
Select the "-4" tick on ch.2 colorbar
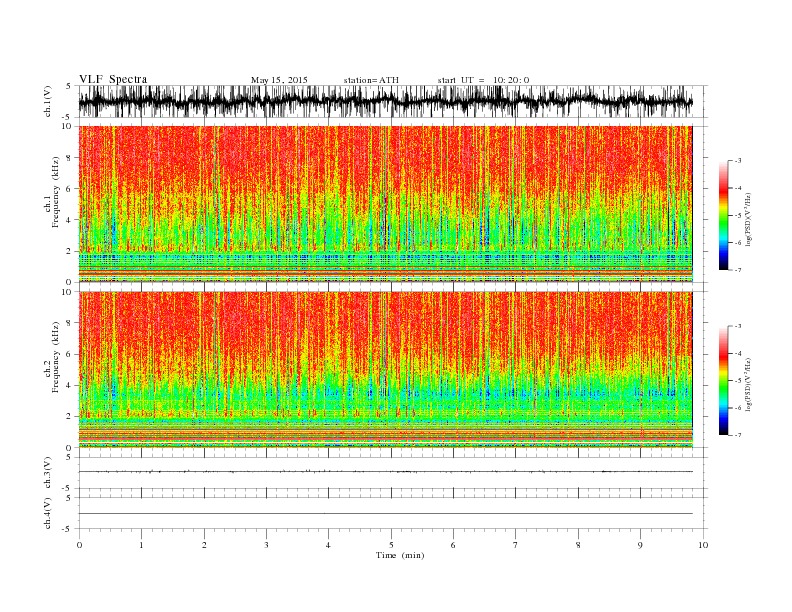click(x=737, y=353)
